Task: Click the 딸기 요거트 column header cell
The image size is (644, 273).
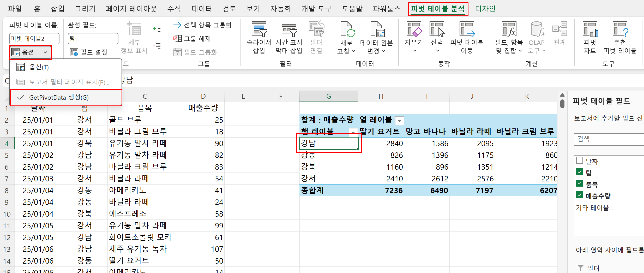Action: tap(381, 131)
